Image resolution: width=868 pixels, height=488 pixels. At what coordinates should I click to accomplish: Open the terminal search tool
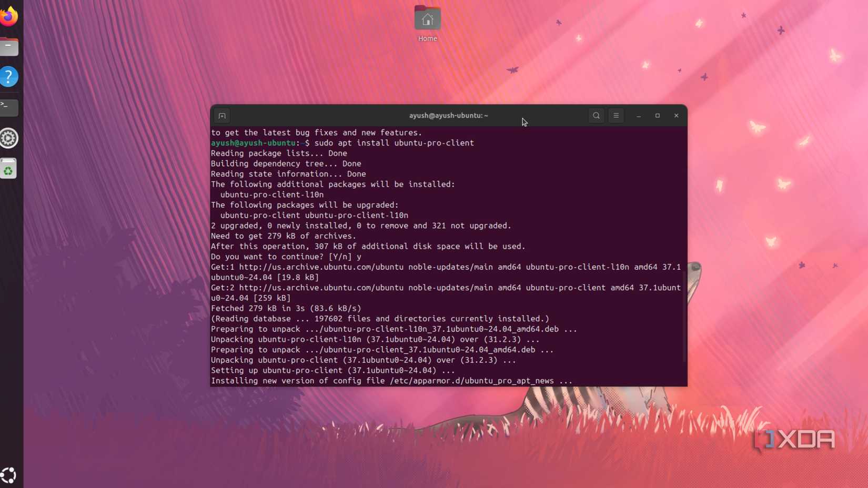596,116
